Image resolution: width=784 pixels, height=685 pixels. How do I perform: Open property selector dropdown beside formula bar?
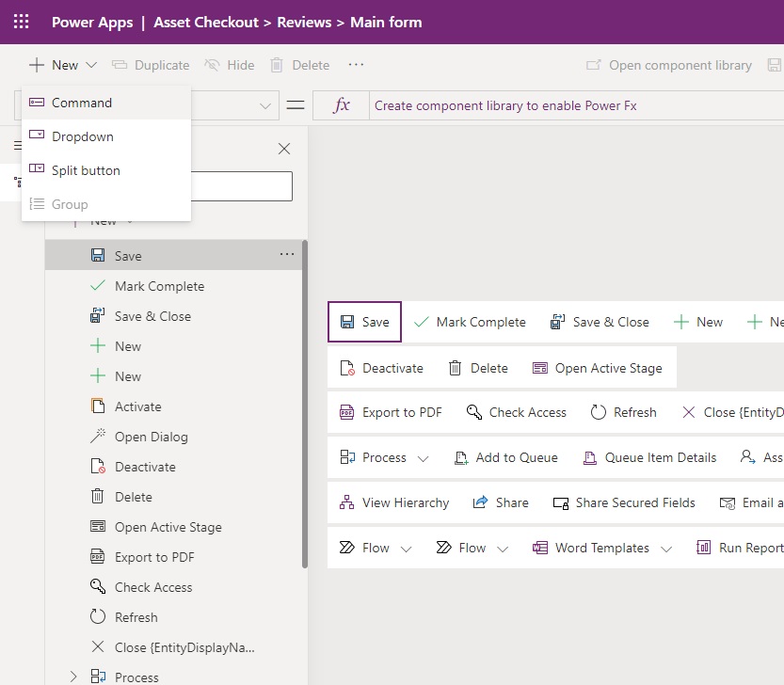pyautogui.click(x=265, y=106)
